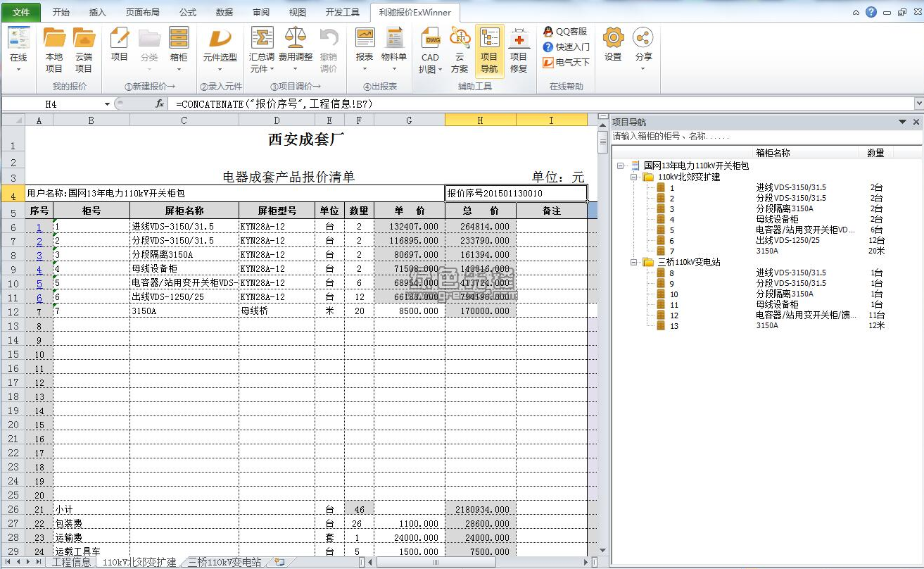Open the 本地项目 local project folder icon
The height and width of the screenshot is (569, 924).
pyautogui.click(x=54, y=38)
